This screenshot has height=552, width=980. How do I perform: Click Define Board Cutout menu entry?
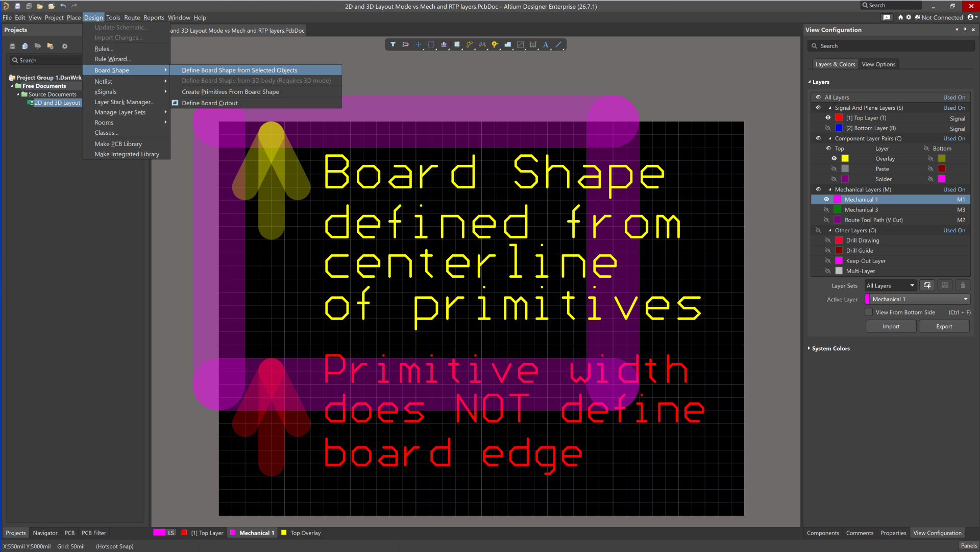(255, 103)
